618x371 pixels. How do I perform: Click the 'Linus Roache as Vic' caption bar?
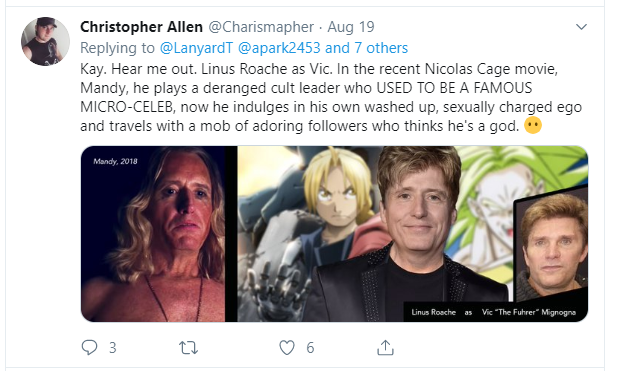495,312
